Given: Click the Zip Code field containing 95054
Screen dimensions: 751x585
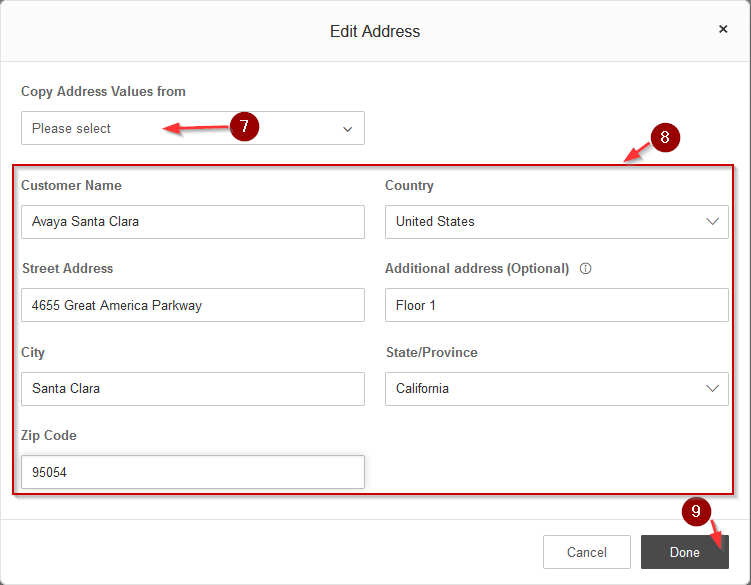Looking at the screenshot, I should (x=193, y=472).
